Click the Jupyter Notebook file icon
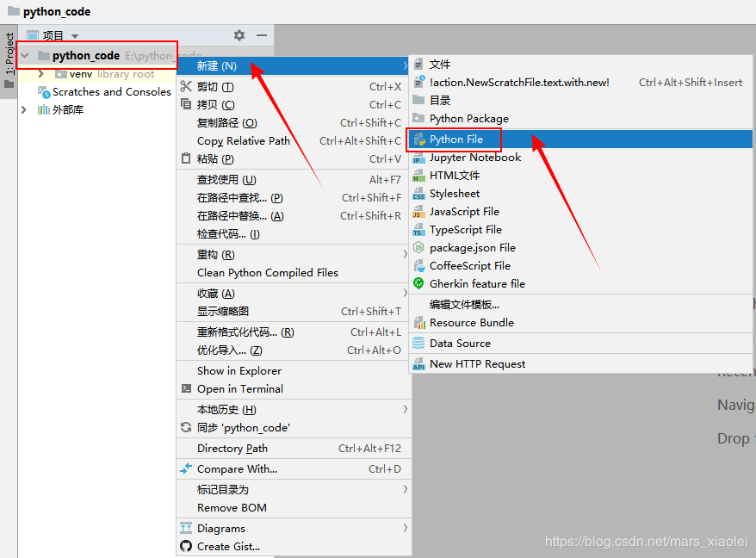Screen dimensions: 756x558 [419, 158]
